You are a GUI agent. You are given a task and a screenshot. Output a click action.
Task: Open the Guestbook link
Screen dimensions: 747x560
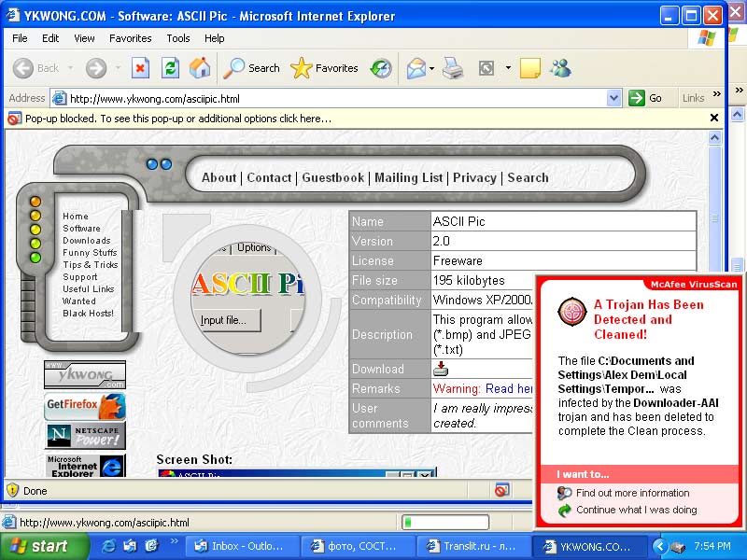333,177
